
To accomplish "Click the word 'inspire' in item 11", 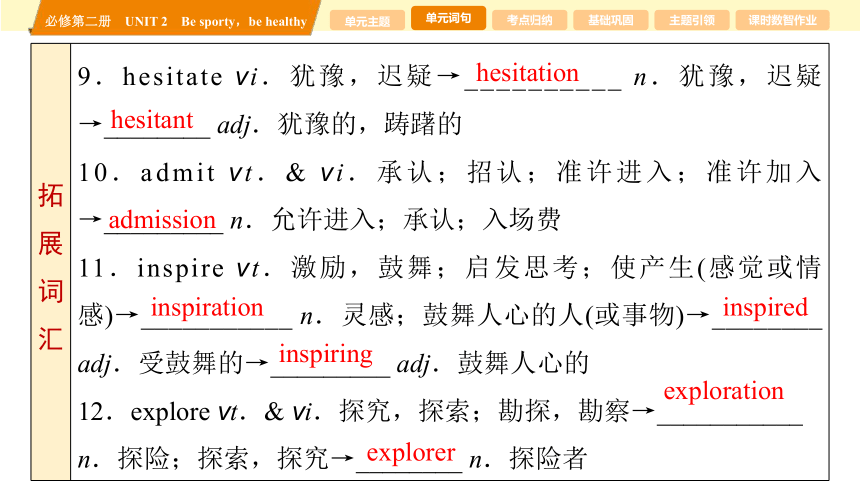I will [x=180, y=269].
